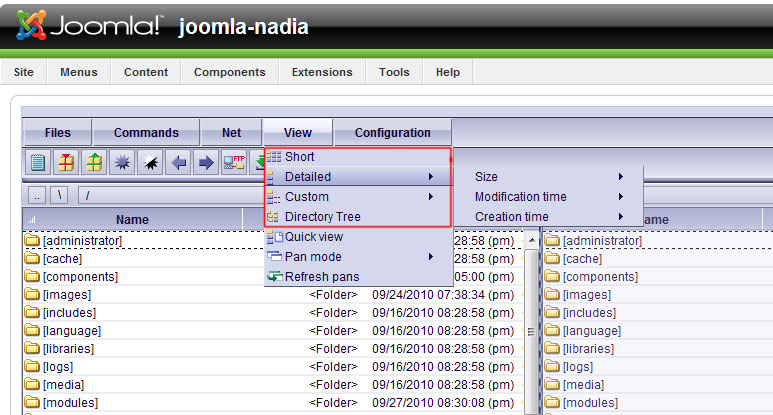Click the backslash root directory button
The width and height of the screenshot is (773, 415).
pos(59,196)
